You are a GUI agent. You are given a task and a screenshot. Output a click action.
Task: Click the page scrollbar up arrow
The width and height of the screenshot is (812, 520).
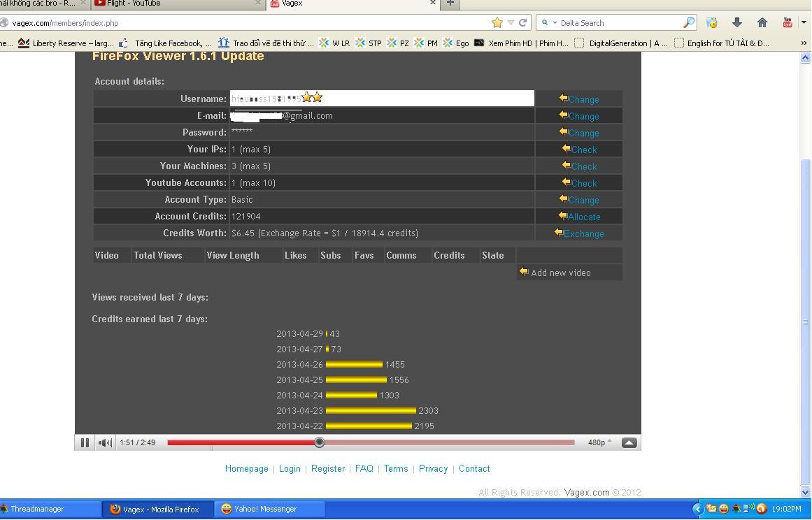tap(805, 57)
